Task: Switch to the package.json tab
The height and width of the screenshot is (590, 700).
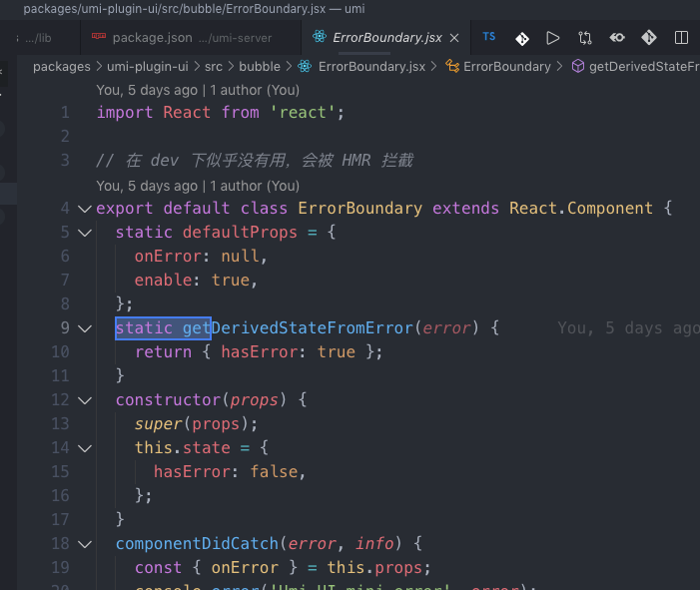Action: point(192,38)
